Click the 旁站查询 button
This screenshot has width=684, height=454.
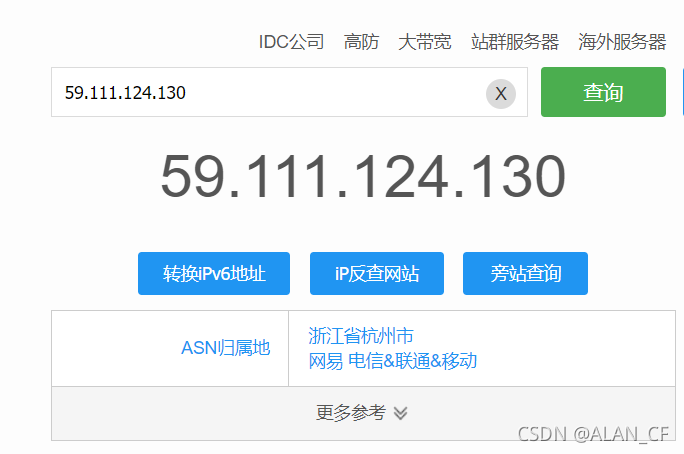pos(525,273)
